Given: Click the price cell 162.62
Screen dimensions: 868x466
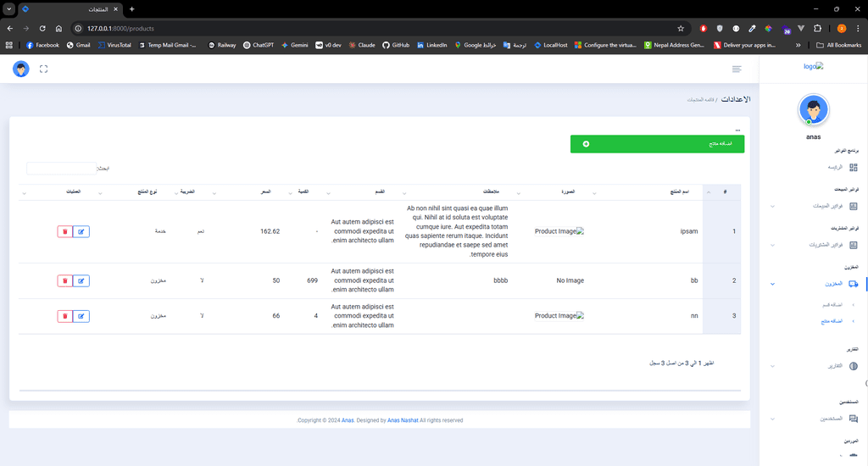Looking at the screenshot, I should 270,231.
